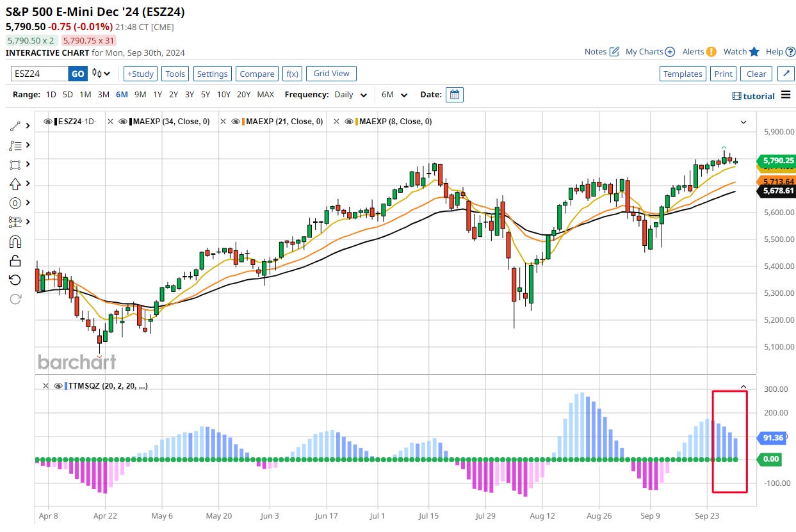Click the undo arrow icon
The height and width of the screenshot is (532, 796).
[15, 280]
